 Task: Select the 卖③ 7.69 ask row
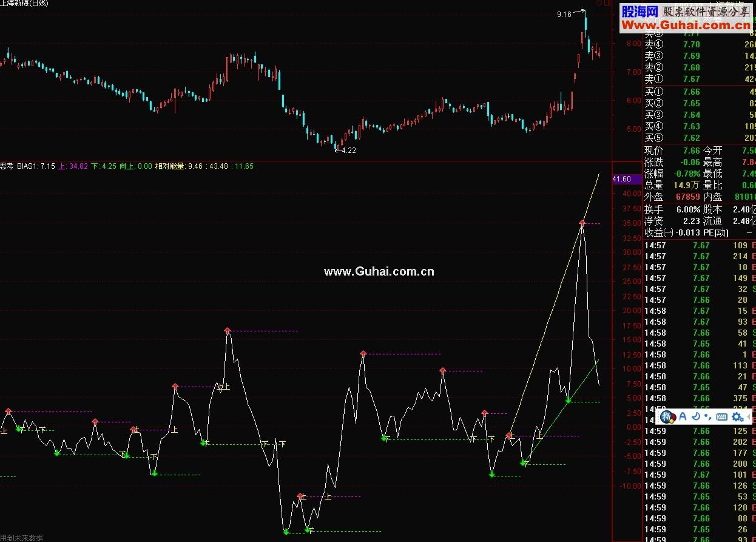click(700, 56)
